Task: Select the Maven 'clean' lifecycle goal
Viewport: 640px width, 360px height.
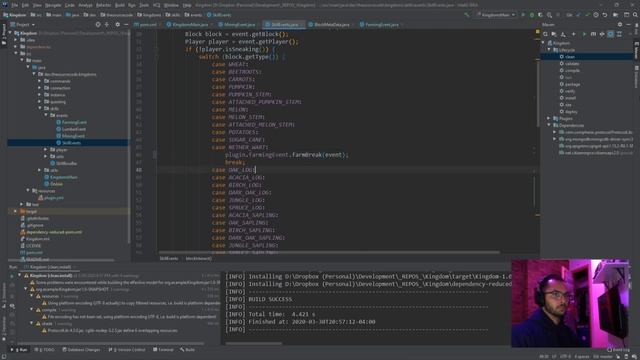Action: (570, 57)
